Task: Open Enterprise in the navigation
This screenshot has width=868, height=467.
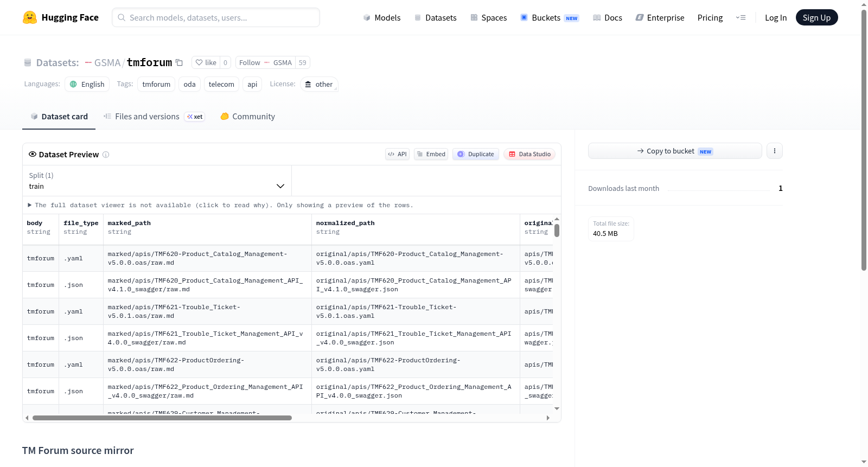Action: point(660,17)
